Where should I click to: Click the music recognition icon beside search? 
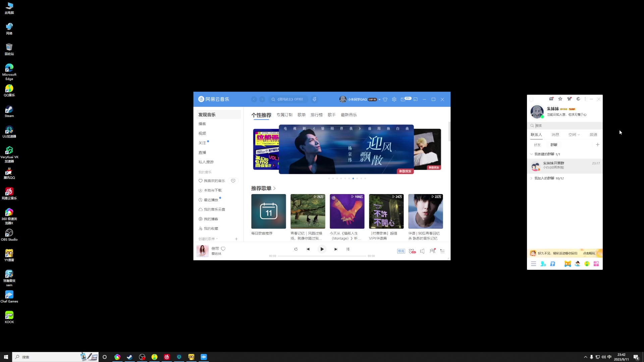[x=314, y=99]
